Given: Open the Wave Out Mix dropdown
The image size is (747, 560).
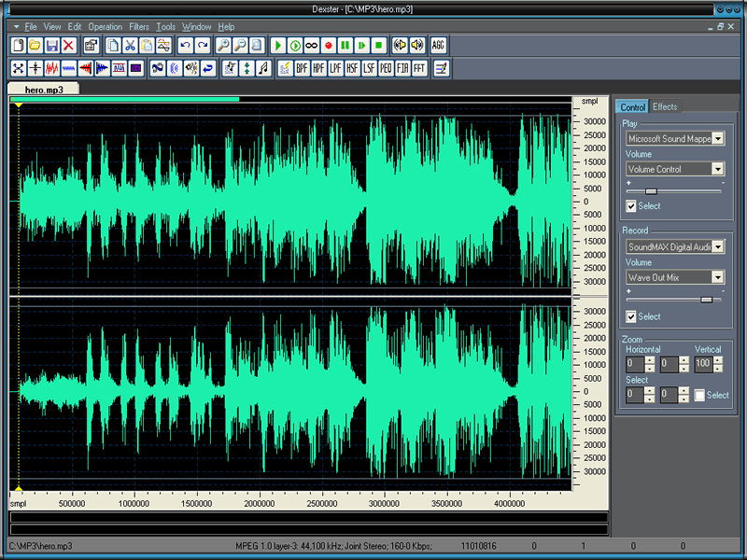Looking at the screenshot, I should pyautogui.click(x=717, y=277).
